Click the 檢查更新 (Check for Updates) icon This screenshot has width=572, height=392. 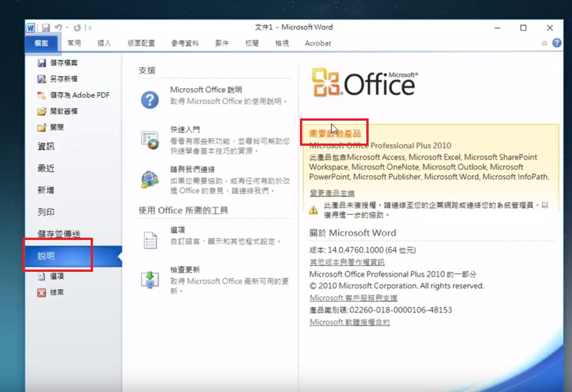click(150, 280)
